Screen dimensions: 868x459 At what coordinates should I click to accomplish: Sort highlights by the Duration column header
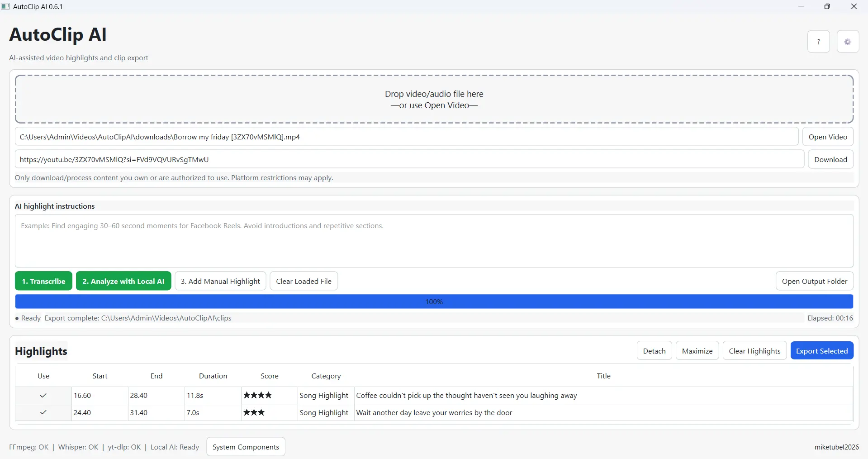click(x=213, y=376)
